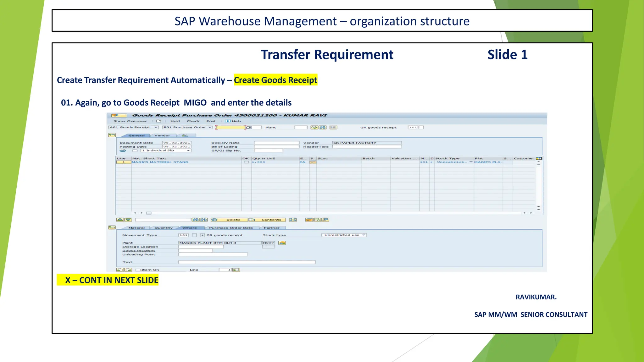Click the printer icon below Posting Date

pyautogui.click(x=123, y=151)
